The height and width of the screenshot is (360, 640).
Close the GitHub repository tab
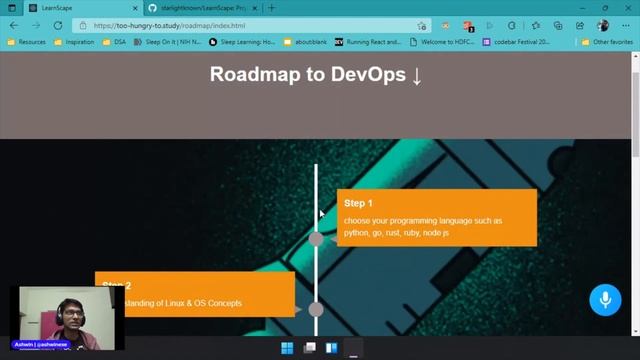click(x=254, y=8)
